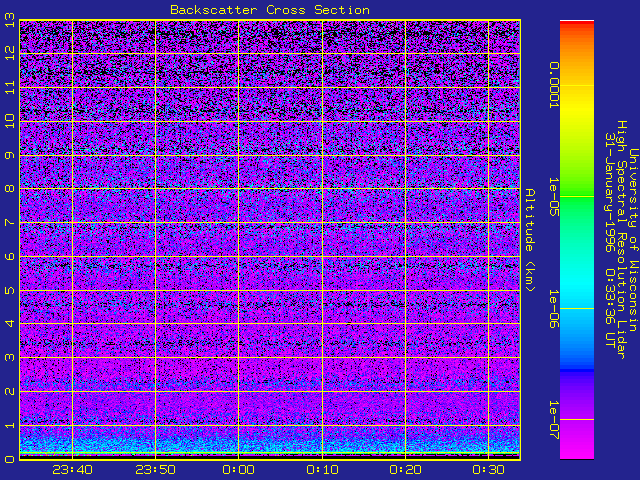The width and height of the screenshot is (640, 480).
Task: Click the altitude label 10
Action: (x=10, y=121)
